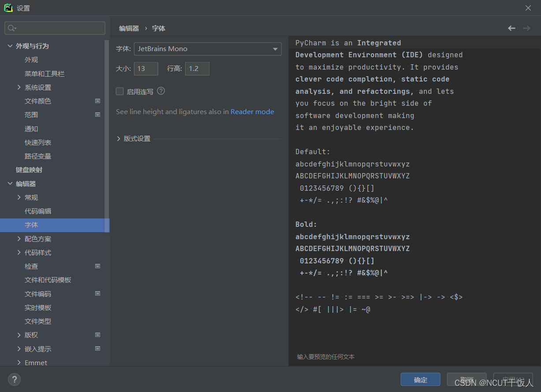Open 路径变量 settings page
The width and height of the screenshot is (541, 392).
[x=38, y=156]
